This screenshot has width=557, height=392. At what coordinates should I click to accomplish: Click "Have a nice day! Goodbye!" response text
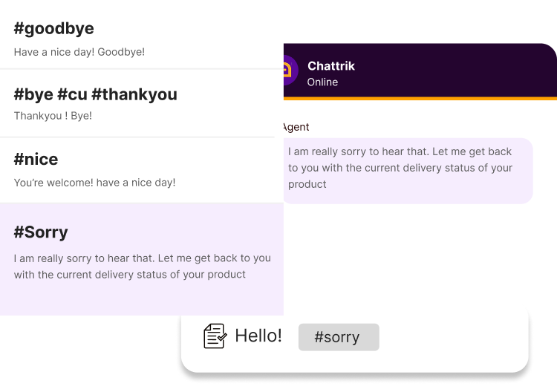click(x=79, y=52)
